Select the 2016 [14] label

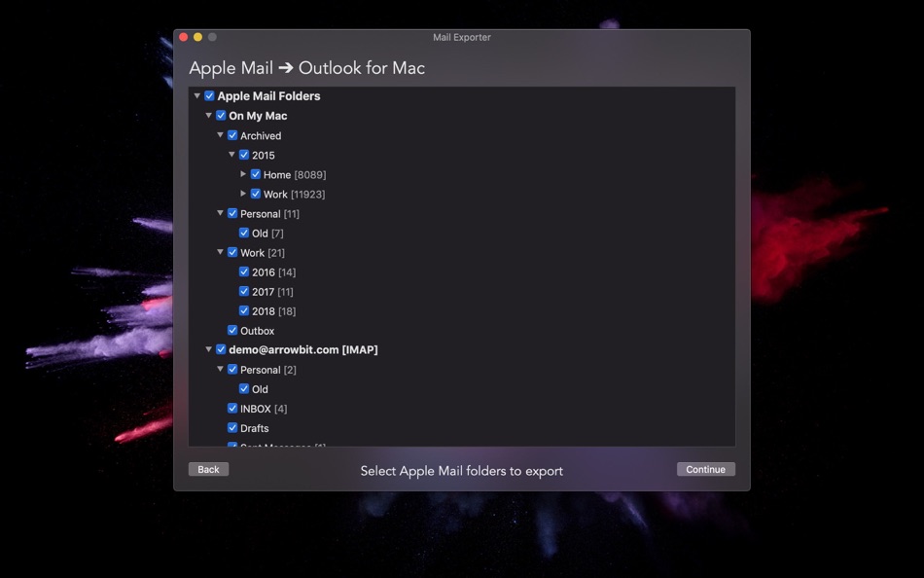pos(274,271)
